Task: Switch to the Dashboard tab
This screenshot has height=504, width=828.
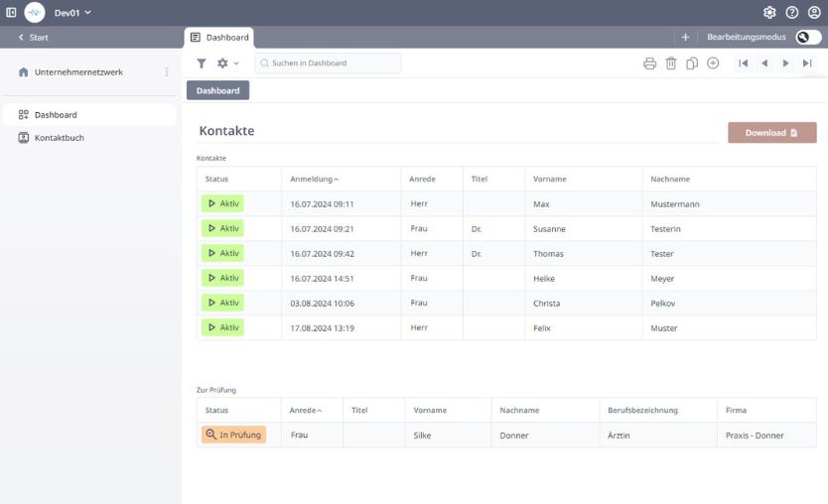Action: tap(219, 38)
